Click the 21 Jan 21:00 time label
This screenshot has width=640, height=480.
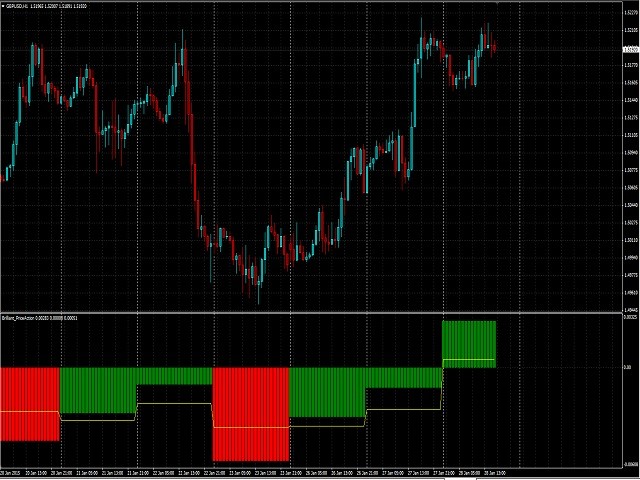tap(138, 473)
